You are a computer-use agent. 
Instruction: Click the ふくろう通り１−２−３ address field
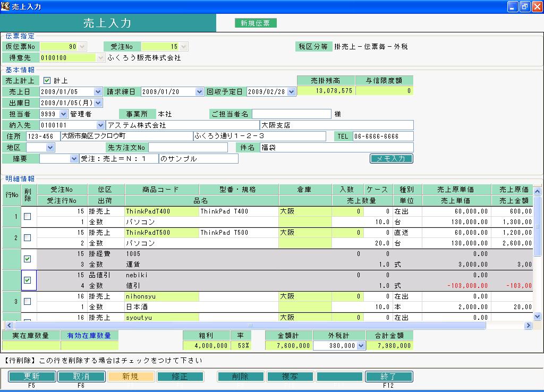click(x=259, y=137)
